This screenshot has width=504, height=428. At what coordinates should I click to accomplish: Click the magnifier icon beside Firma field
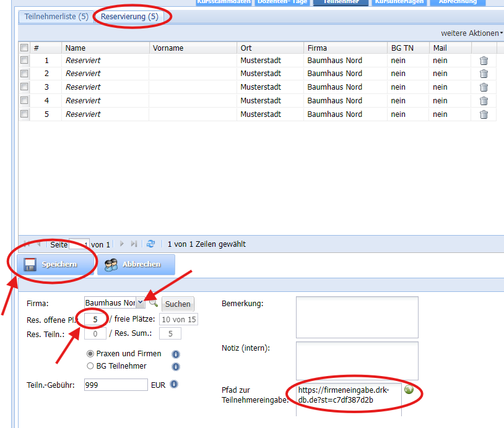[x=154, y=302]
